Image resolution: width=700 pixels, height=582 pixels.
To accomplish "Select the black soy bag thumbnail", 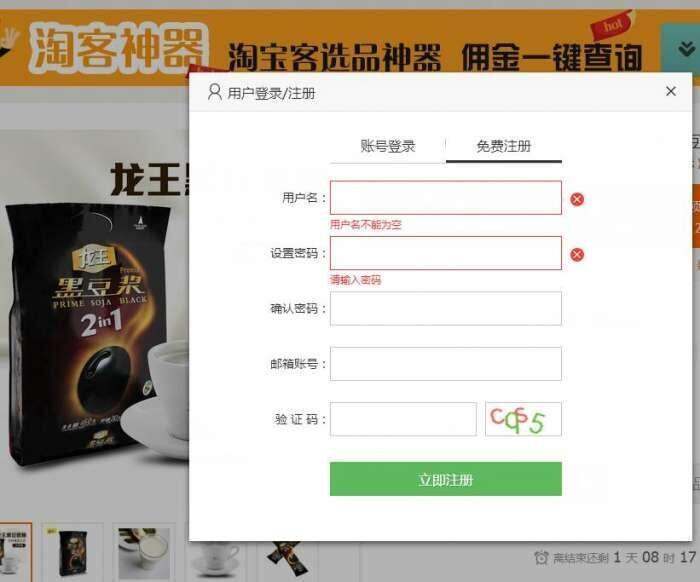I will click(72, 553).
